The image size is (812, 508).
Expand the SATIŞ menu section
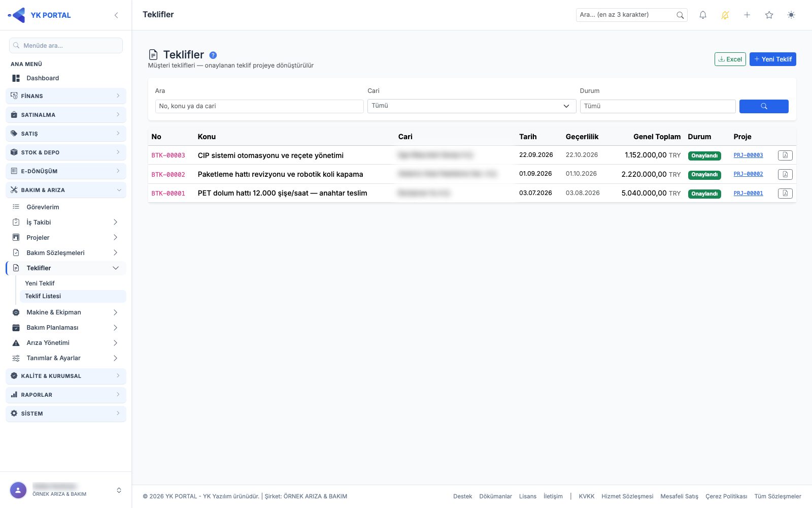pos(66,134)
